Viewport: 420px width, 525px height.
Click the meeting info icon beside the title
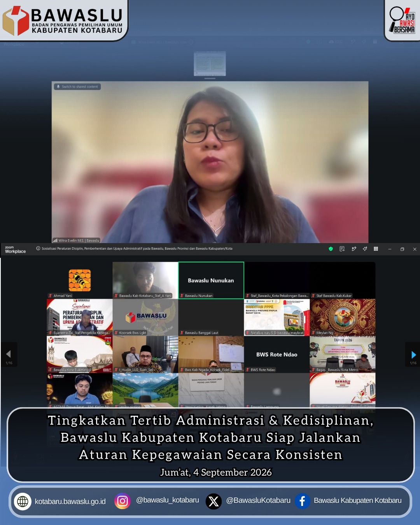coord(38,248)
